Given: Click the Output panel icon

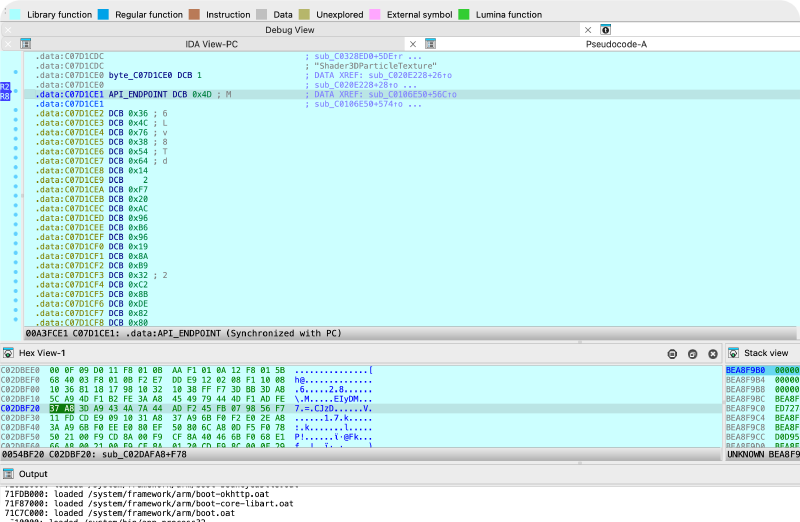Looking at the screenshot, I should tap(8, 473).
